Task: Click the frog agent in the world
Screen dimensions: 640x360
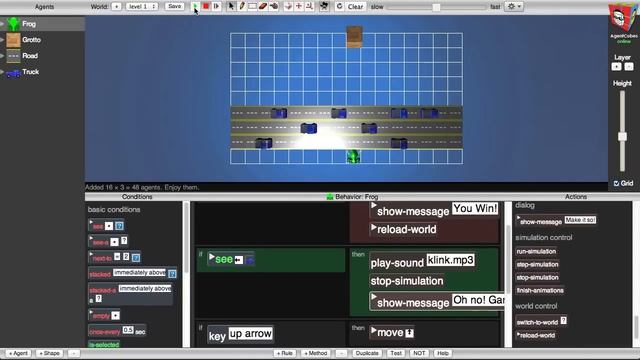Action: [x=353, y=157]
